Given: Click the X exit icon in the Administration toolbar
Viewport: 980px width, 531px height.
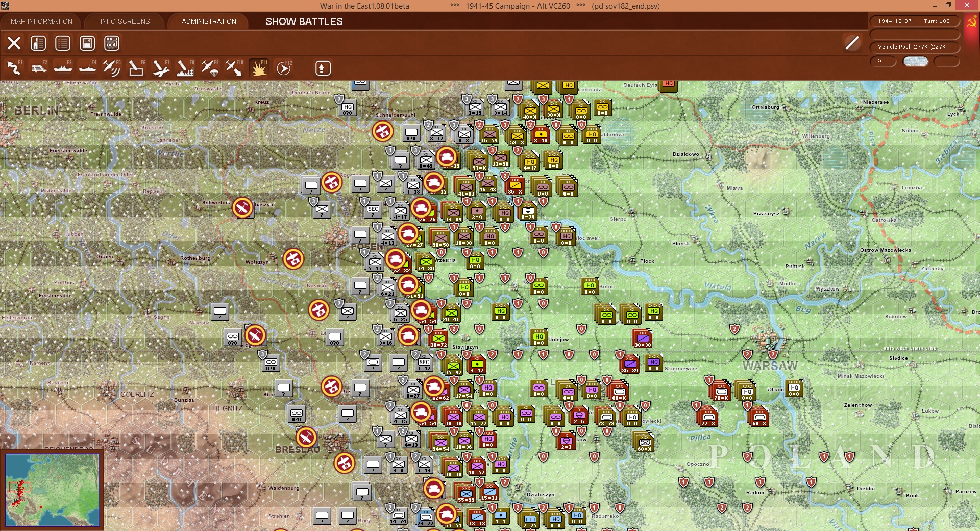Looking at the screenshot, I should click(x=14, y=43).
